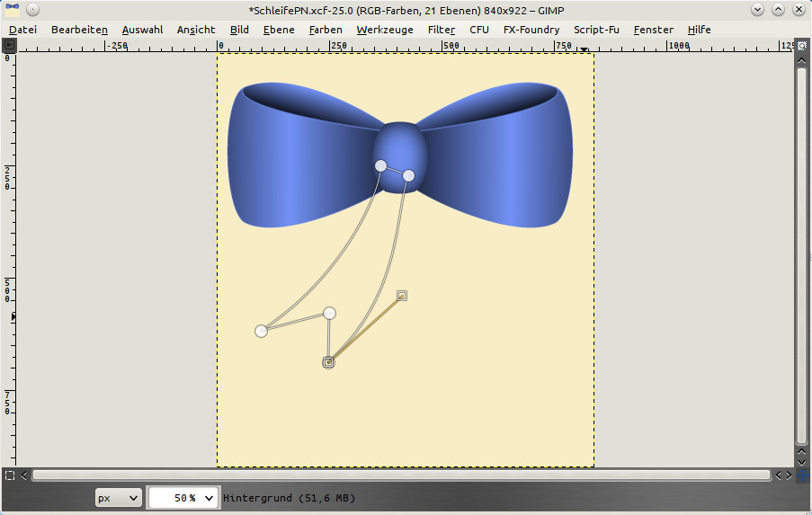This screenshot has width=812, height=515.
Task: Select the square path handle at upper right
Action: [x=402, y=295]
